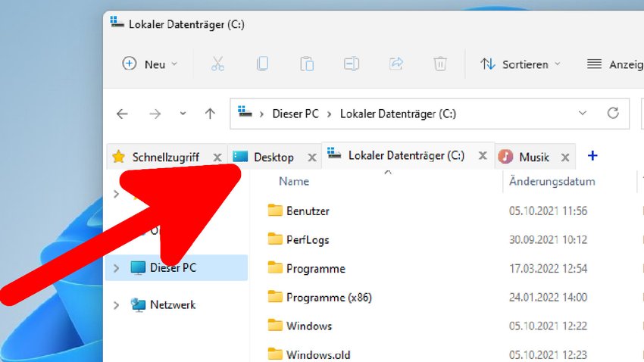Viewport: 644px width, 362px height.
Task: Expand the Dieser PC tree node
Action: coord(116,268)
